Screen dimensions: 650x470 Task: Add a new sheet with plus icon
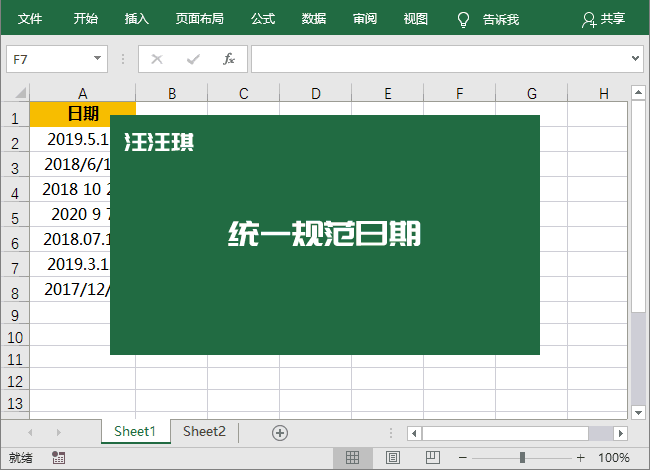pos(280,433)
